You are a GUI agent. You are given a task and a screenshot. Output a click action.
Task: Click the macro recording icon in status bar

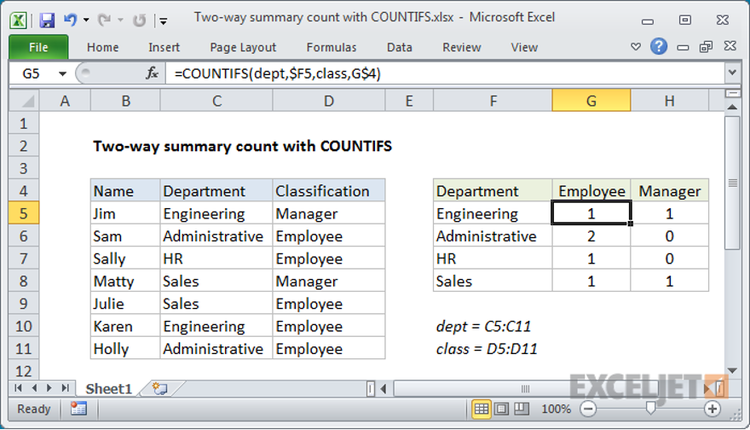tap(78, 409)
